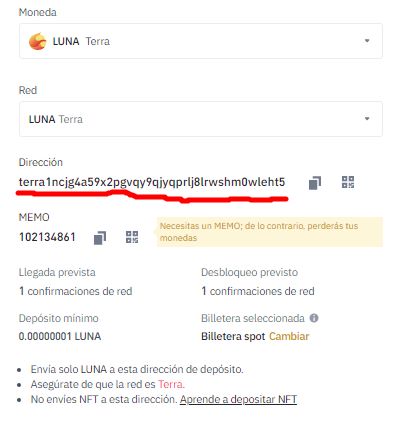Select the MEMO number 102134861
The width and height of the screenshot is (410, 426).
click(47, 237)
